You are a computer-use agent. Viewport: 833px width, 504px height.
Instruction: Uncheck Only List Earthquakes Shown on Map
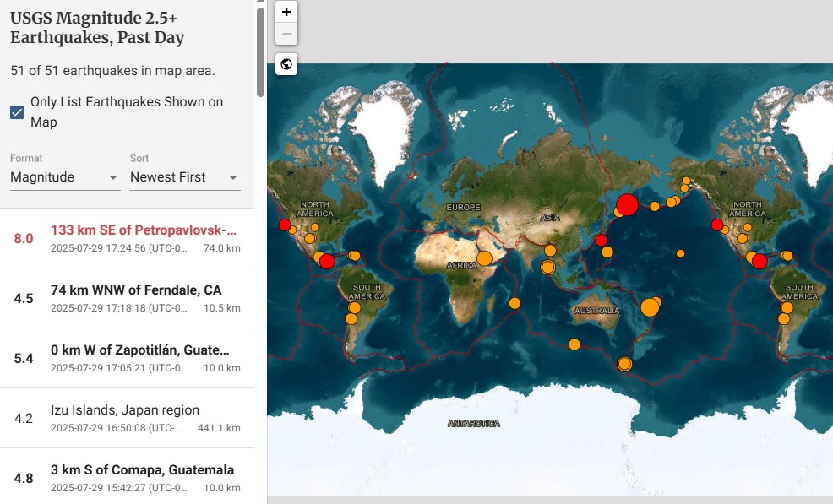[x=17, y=112]
